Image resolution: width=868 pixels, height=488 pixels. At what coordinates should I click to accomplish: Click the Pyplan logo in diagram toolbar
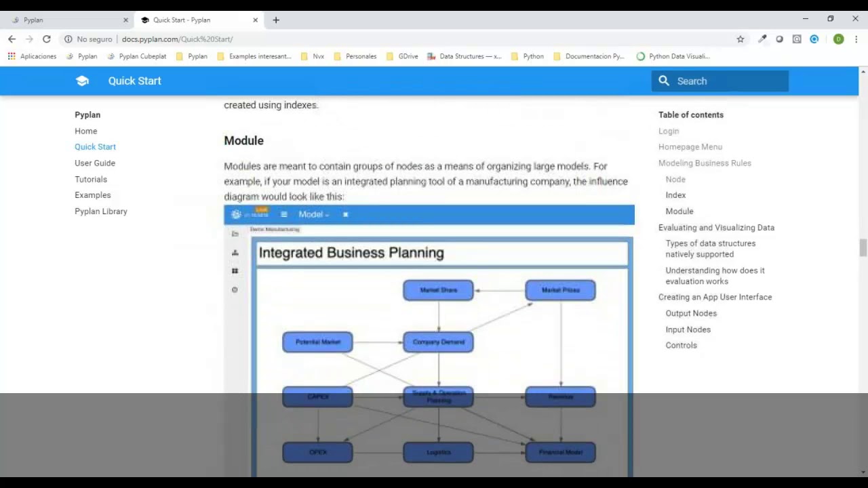click(236, 214)
